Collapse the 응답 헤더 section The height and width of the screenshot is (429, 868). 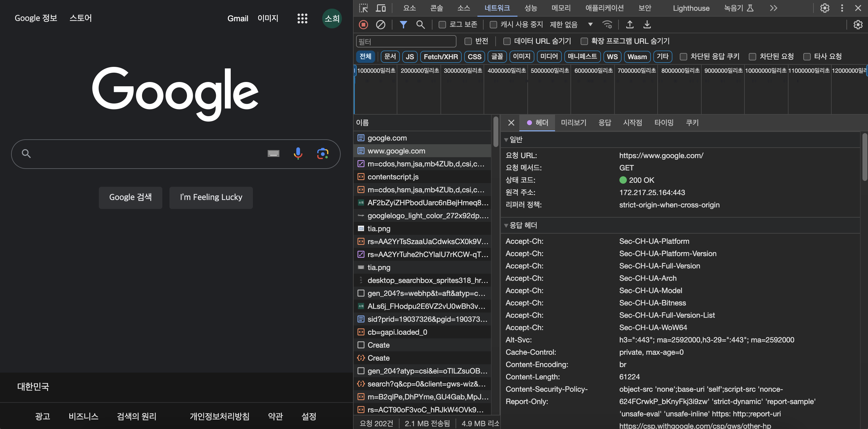[506, 226]
